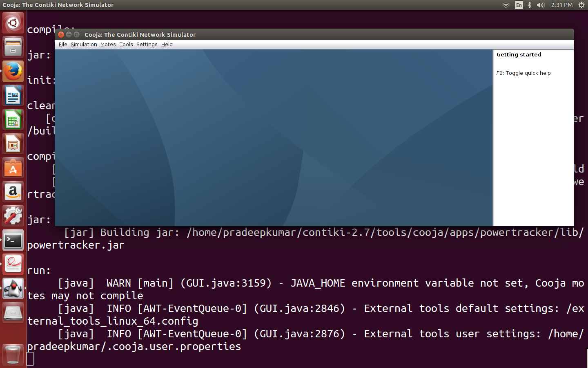
Task: Open Firefox from the Ubuntu launcher
Action: pos(13,71)
